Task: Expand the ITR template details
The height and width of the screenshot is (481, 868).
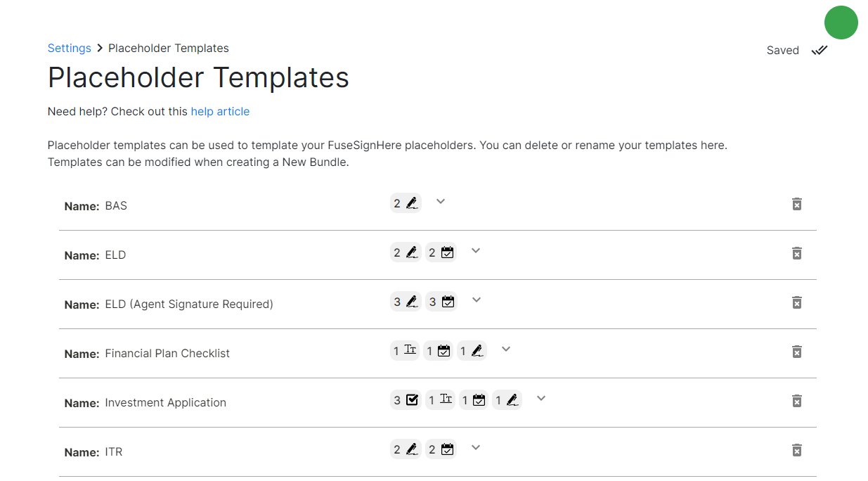Action: 476,448
